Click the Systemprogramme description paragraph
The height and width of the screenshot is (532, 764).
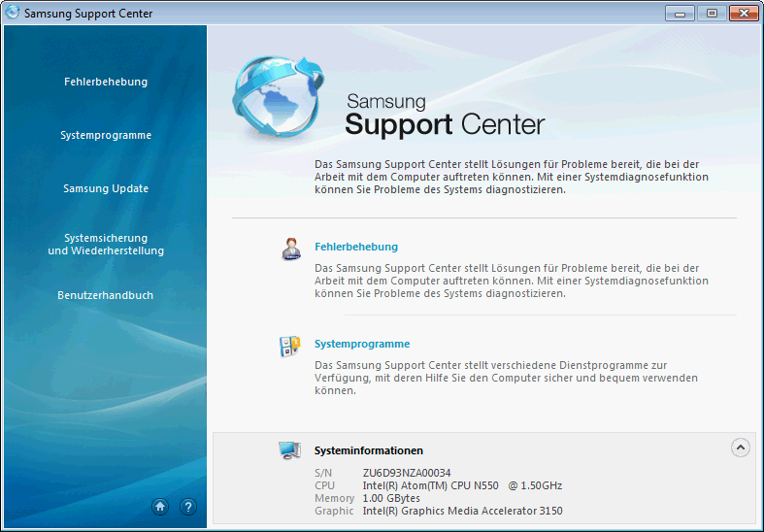[506, 378]
